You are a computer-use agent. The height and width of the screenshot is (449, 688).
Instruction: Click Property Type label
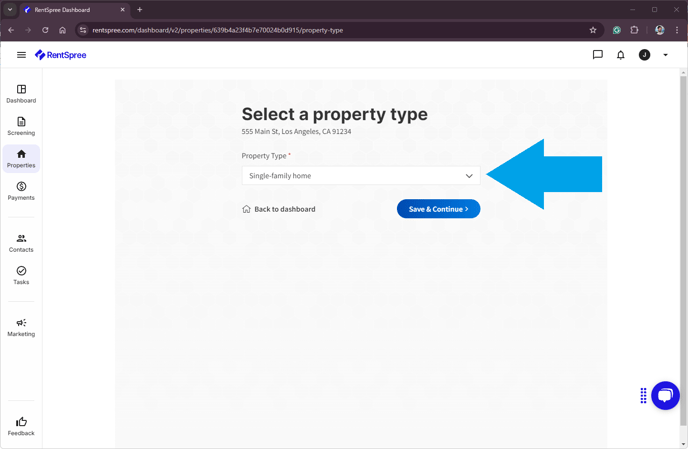pos(264,156)
